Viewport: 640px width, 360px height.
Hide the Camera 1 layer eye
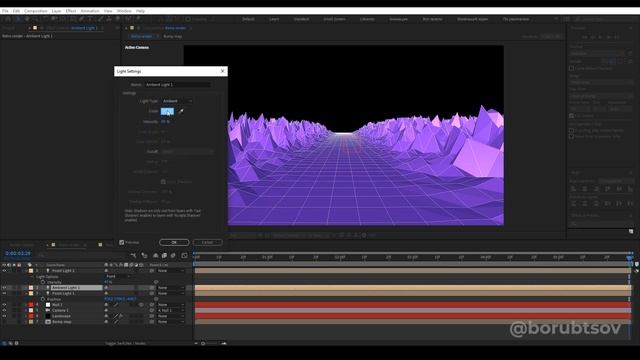coord(4,311)
